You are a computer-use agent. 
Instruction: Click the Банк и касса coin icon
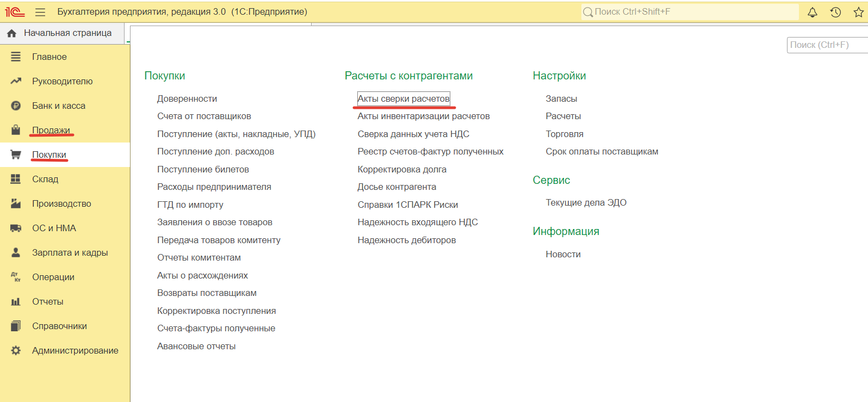tap(16, 106)
